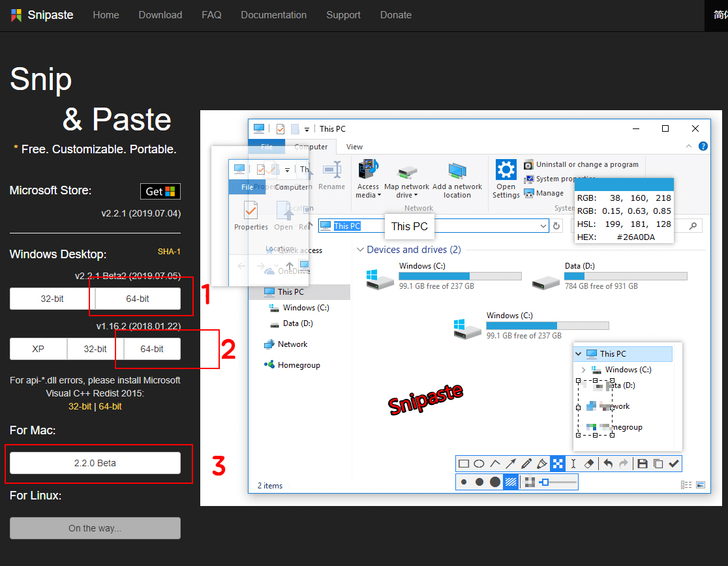Click the 32-bit button beside XP
728x566 pixels.
click(95, 349)
